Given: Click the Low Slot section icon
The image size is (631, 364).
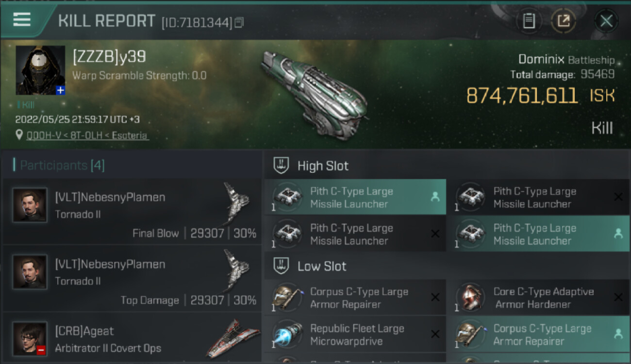Looking at the screenshot, I should [x=282, y=266].
